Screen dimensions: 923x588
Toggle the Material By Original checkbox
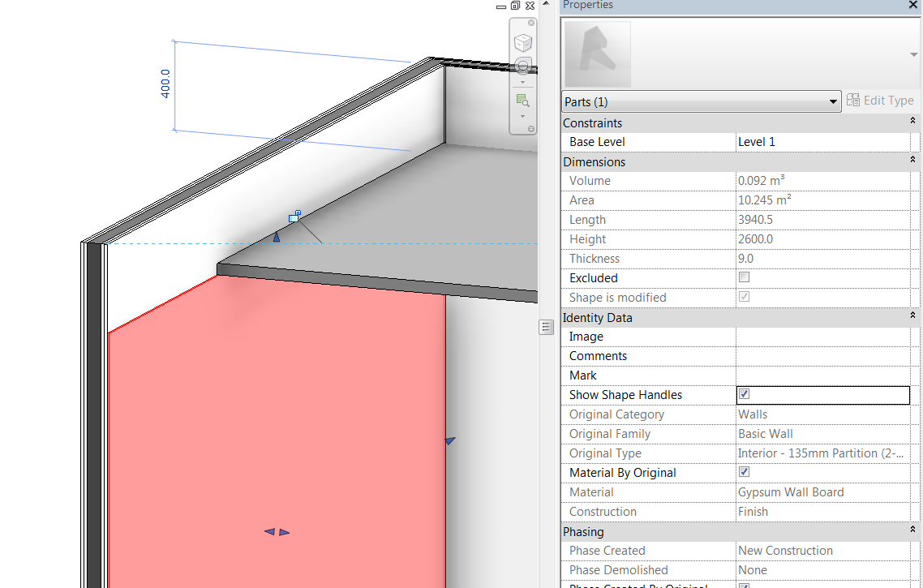tap(744, 472)
